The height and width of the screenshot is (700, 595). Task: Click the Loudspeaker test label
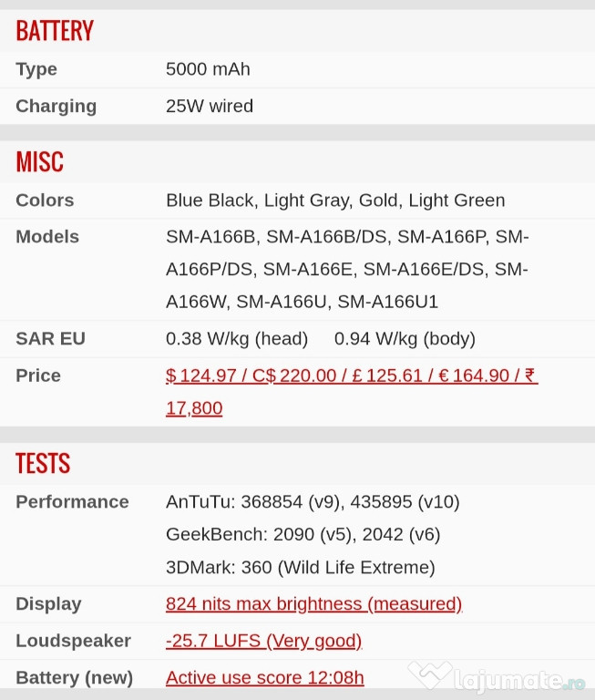tap(73, 641)
